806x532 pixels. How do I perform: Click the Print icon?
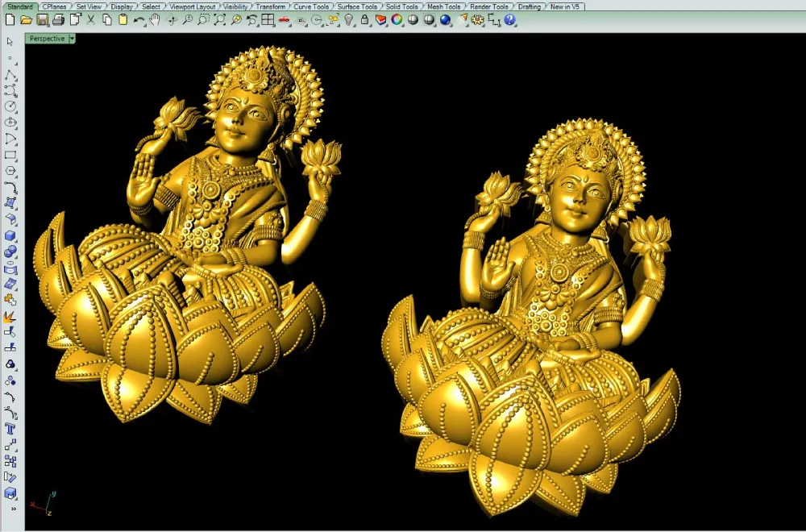[x=59, y=20]
